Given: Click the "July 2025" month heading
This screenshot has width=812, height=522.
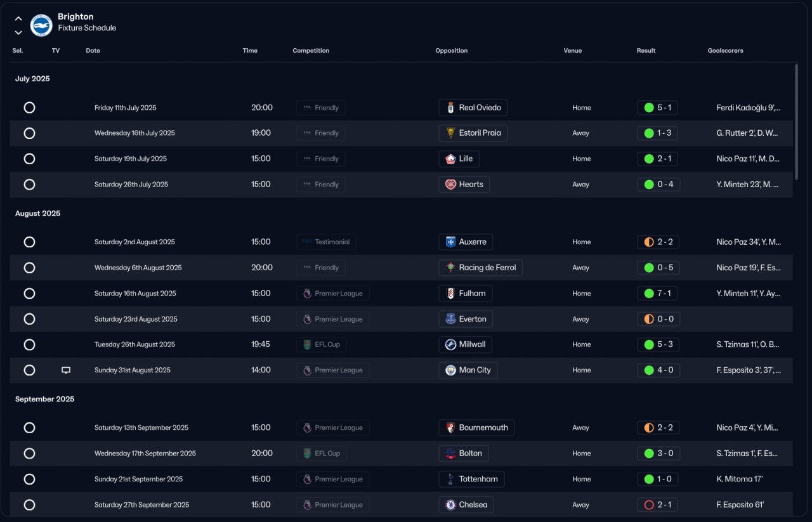Looking at the screenshot, I should click(32, 79).
